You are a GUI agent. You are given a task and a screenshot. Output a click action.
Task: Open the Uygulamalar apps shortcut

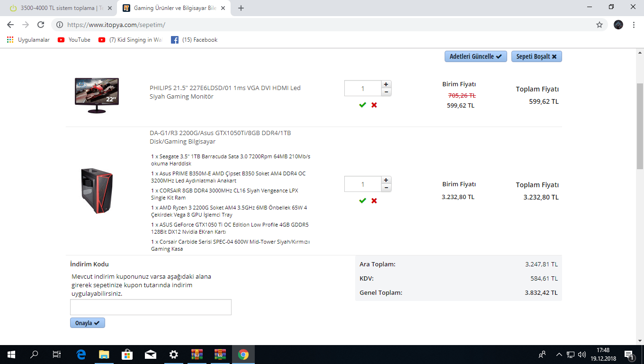click(28, 40)
